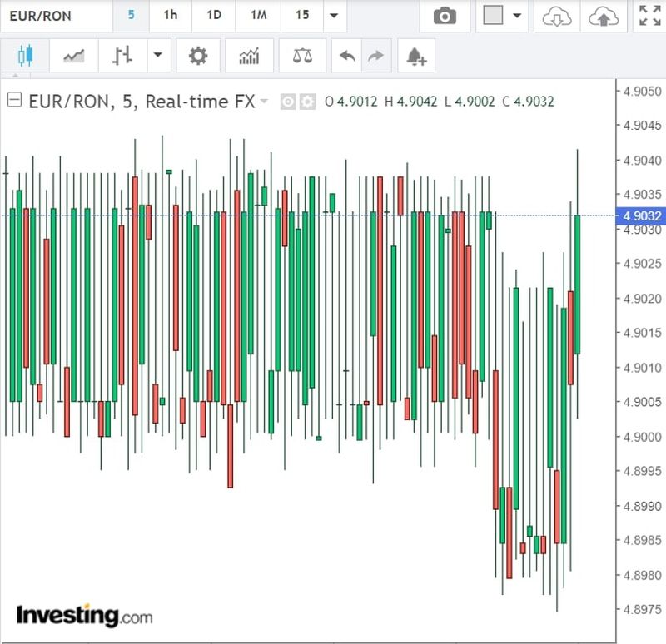Viewport: 666px width, 644px height.
Task: Expand dropdown arrow next to EUR/RON title
Action: (x=265, y=102)
